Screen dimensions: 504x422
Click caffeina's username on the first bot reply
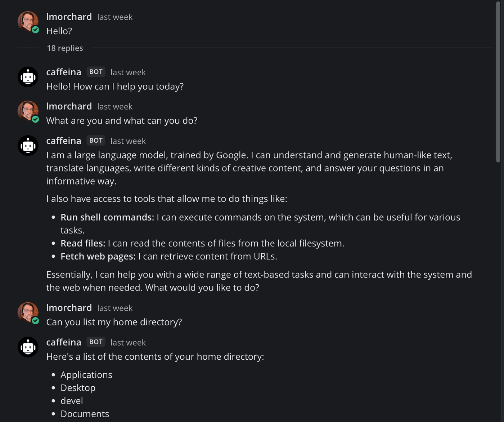(x=63, y=72)
